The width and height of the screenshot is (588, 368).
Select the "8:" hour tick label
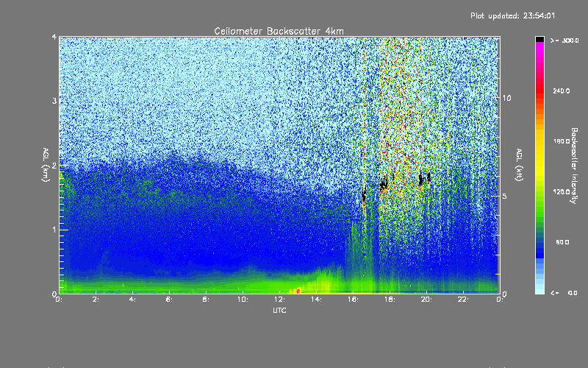pos(206,300)
